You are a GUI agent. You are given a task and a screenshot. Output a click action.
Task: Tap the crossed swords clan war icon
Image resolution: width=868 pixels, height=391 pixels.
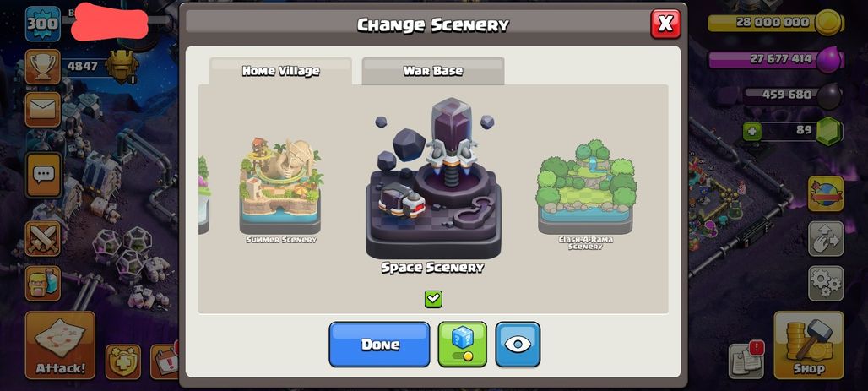tap(42, 239)
